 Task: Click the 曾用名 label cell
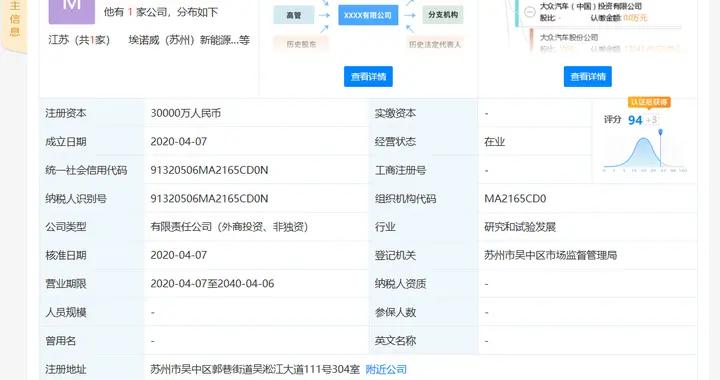coord(92,341)
